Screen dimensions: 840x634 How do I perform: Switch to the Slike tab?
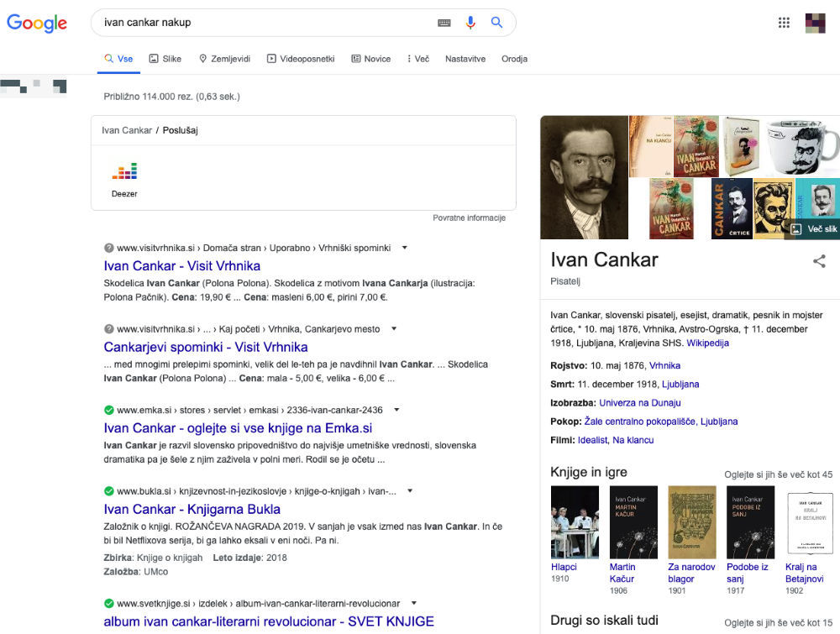point(165,59)
